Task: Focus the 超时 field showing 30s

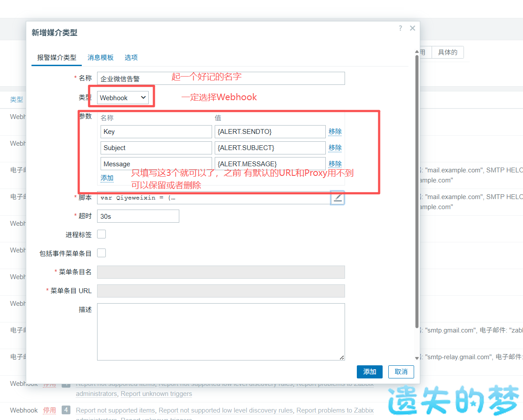Action: [x=138, y=216]
